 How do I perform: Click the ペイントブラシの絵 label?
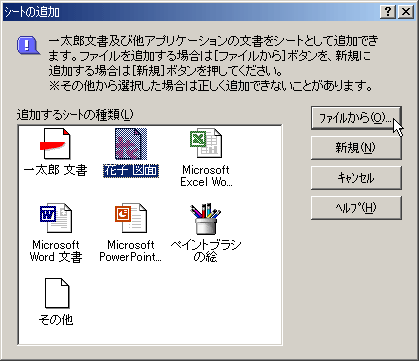pyautogui.click(x=206, y=251)
